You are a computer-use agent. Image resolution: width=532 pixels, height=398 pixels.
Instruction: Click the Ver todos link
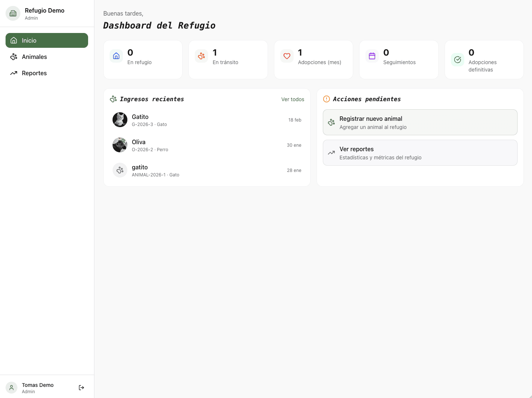(x=292, y=99)
